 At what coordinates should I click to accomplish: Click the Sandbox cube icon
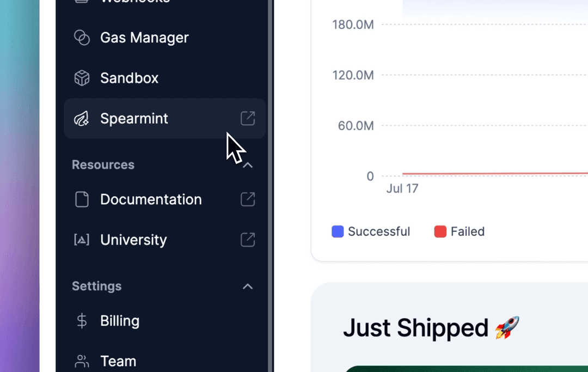click(x=82, y=78)
